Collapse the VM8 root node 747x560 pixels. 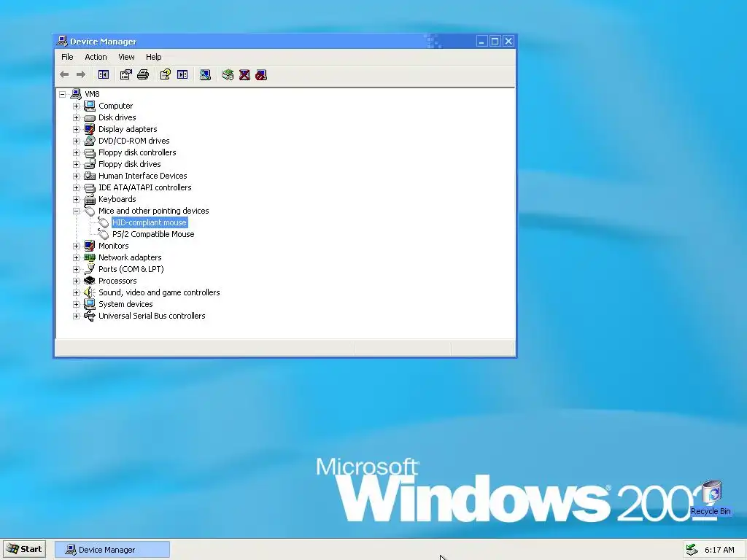tap(63, 94)
